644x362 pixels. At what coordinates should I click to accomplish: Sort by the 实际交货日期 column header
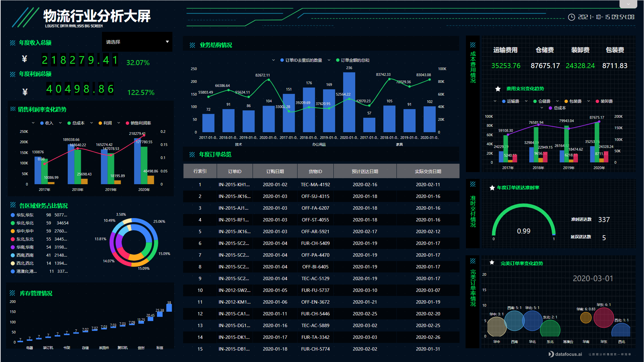click(428, 171)
